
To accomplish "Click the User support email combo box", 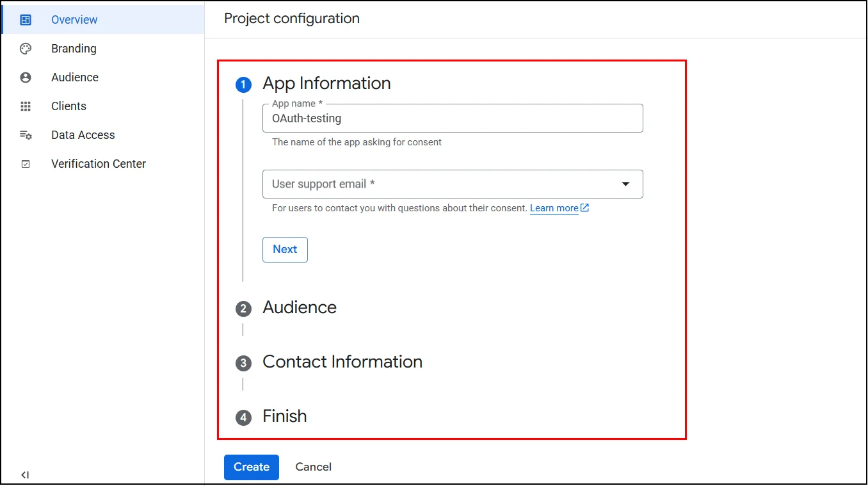I will coord(453,184).
